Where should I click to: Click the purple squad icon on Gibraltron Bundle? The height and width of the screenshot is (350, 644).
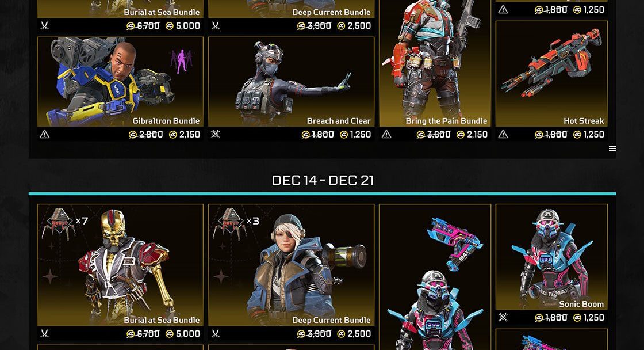[182, 61]
